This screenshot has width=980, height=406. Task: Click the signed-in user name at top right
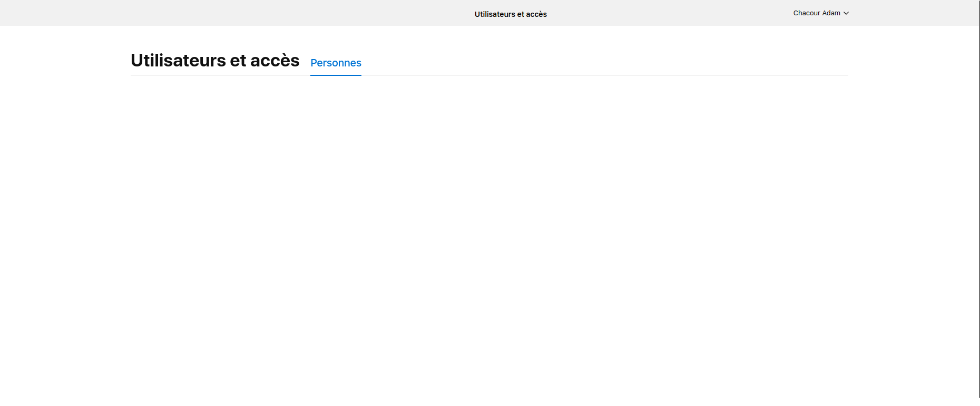pos(817,13)
